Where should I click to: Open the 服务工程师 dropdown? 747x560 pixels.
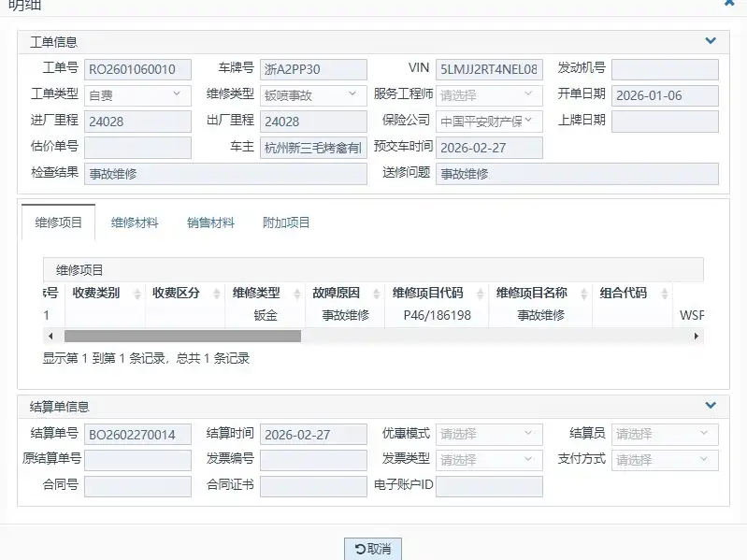click(x=489, y=95)
